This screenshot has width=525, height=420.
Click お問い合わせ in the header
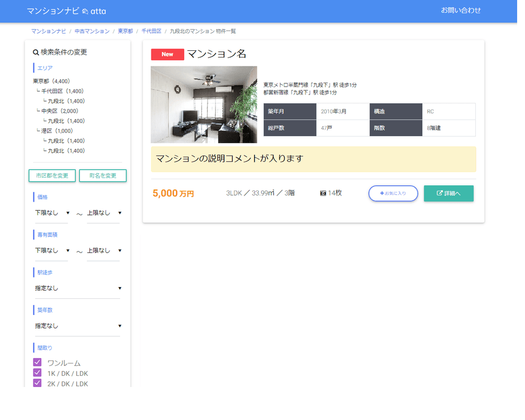[460, 11]
